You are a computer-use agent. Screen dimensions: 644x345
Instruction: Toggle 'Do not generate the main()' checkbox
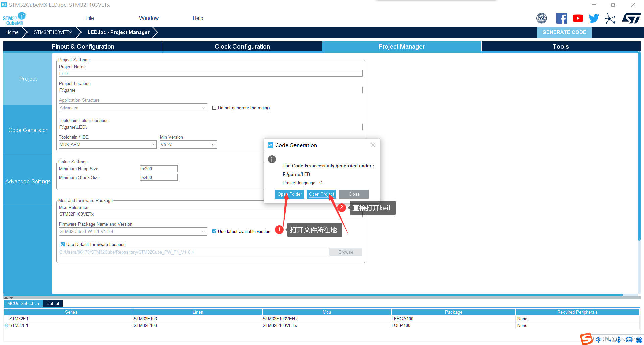[x=214, y=108]
